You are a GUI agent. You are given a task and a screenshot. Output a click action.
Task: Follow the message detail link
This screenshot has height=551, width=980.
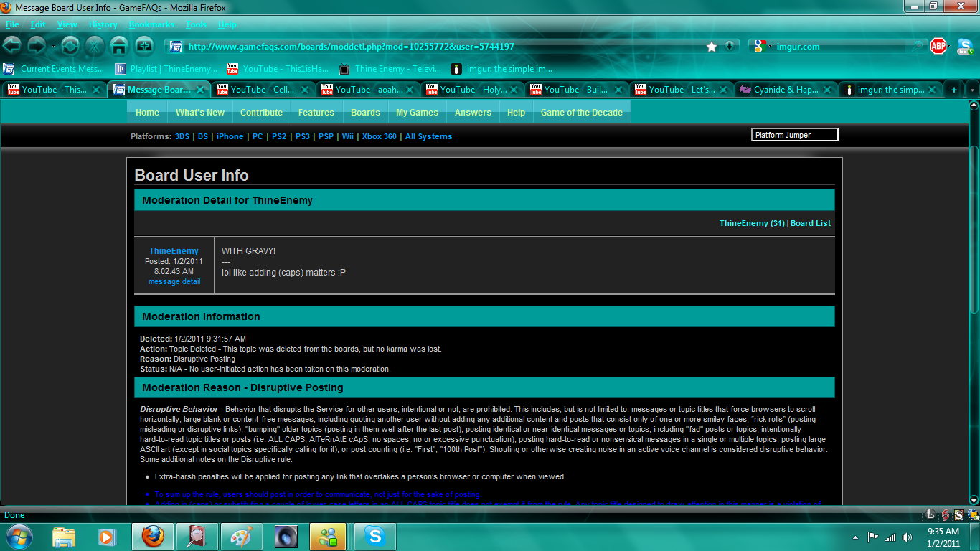coord(174,281)
